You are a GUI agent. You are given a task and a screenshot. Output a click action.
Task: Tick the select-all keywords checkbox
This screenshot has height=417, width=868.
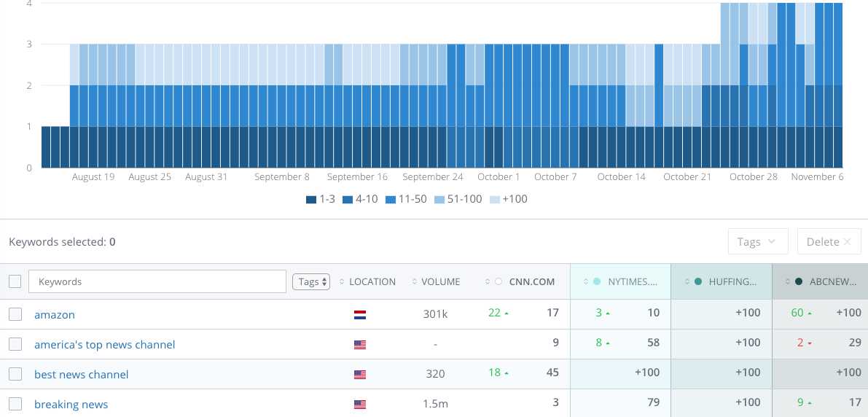[15, 282]
